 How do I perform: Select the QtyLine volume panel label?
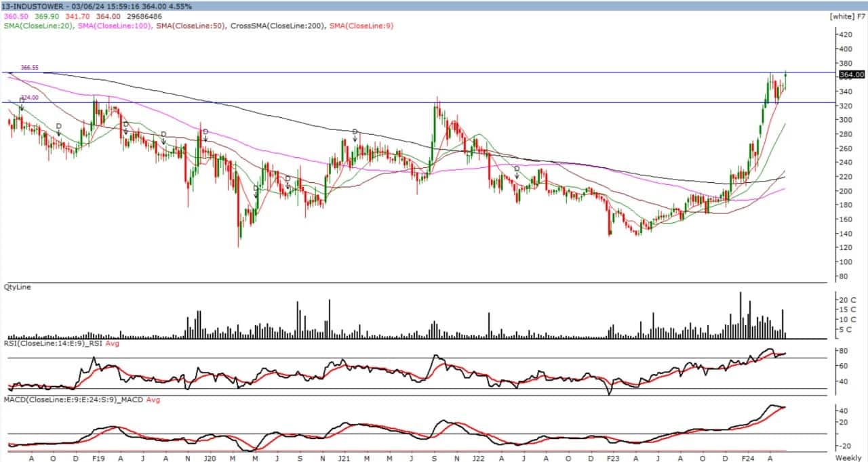tap(18, 287)
